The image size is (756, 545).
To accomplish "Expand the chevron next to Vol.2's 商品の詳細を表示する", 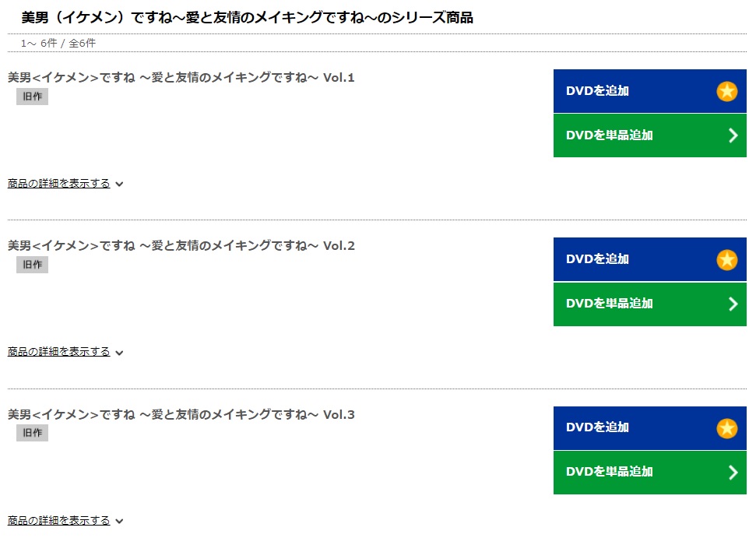I will point(119,353).
